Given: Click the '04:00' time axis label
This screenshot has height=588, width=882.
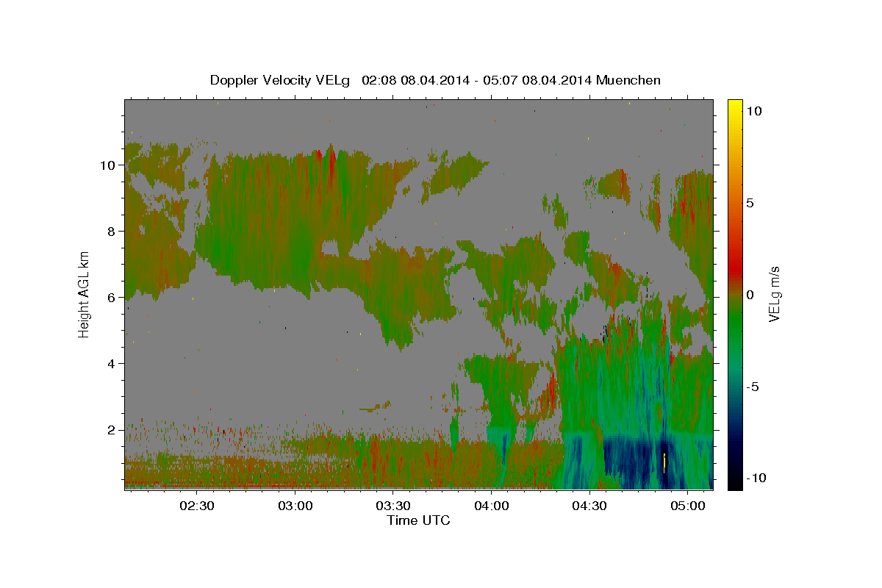Looking at the screenshot, I should [x=491, y=506].
